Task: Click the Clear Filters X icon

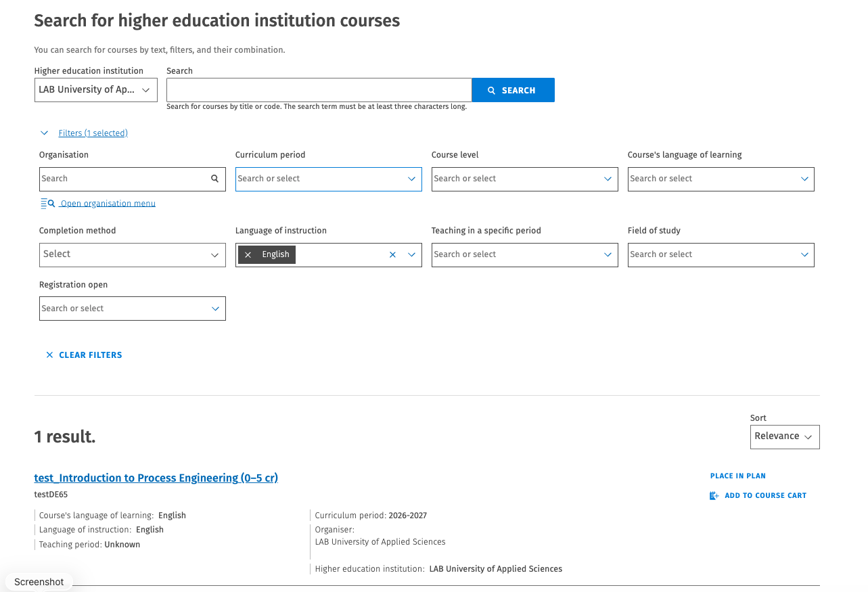Action: (49, 355)
